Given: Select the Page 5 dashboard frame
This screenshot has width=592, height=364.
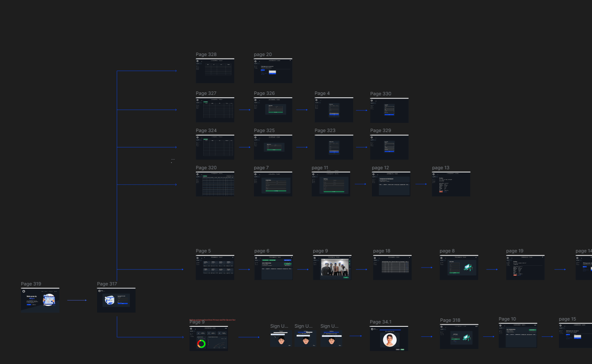Looking at the screenshot, I should [215, 268].
